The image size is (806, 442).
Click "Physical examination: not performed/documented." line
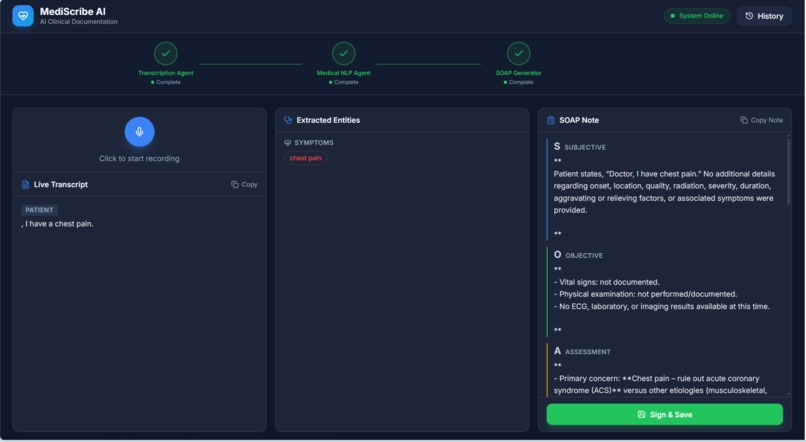(x=645, y=294)
